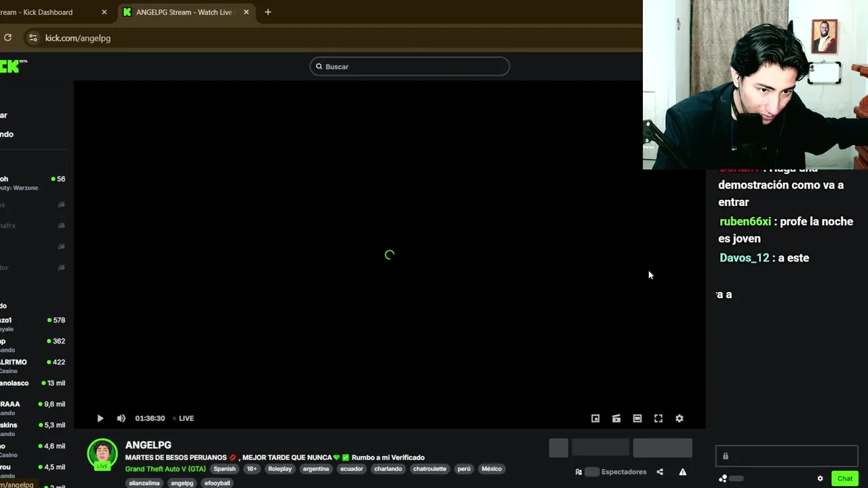Open the clip creation icon
Image resolution: width=868 pixels, height=488 pixels.
(x=616, y=418)
